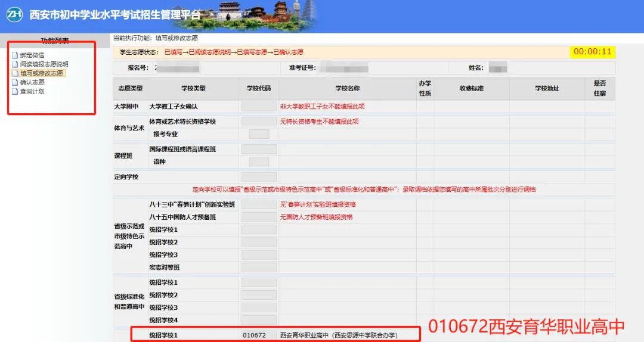Click the 学校代码 column header

coord(259,88)
